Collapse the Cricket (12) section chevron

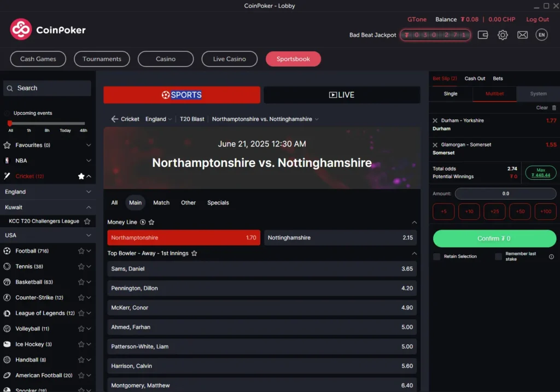click(x=89, y=176)
